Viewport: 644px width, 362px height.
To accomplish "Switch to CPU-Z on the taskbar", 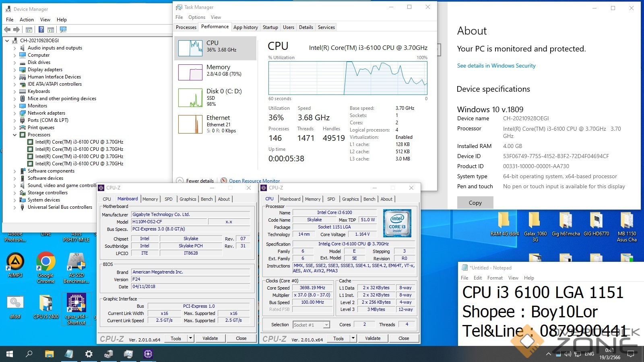I will pyautogui.click(x=148, y=354).
